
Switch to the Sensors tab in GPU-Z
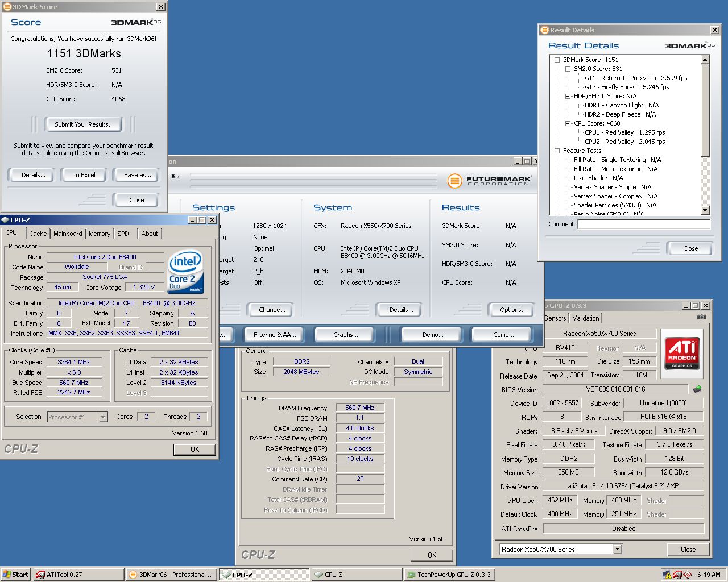[x=555, y=318]
